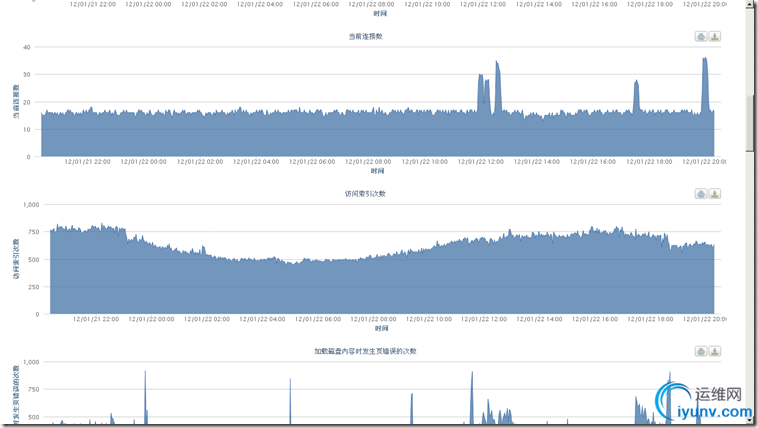Image resolution: width=758 pixels, height=428 pixels.
Task: Click the 1,000 y-axis value on page faults chart
Action: click(31, 362)
